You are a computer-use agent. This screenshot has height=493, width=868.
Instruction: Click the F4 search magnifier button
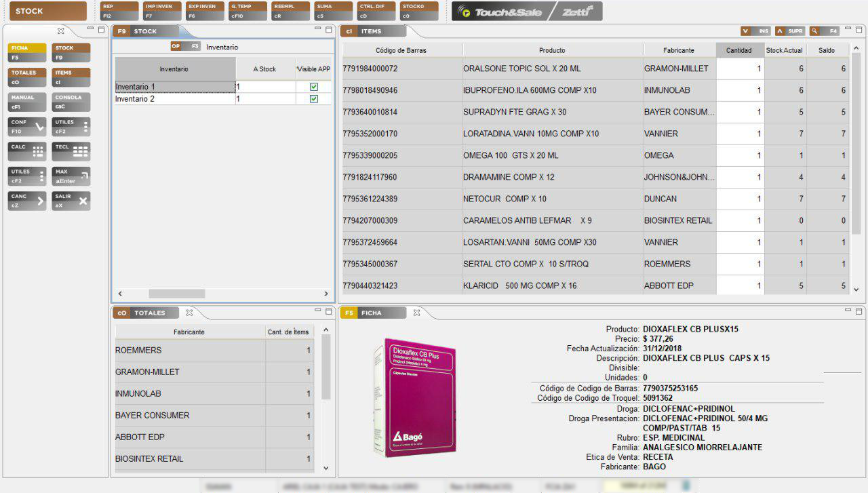[x=824, y=31]
